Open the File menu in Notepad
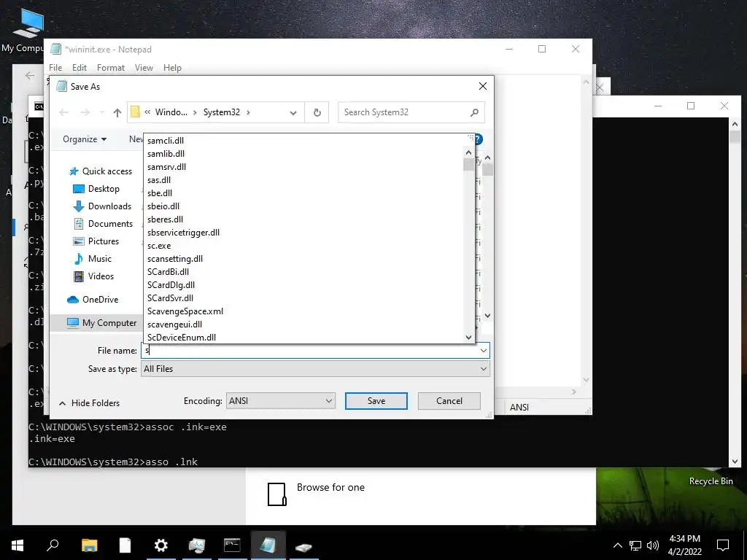The width and height of the screenshot is (747, 560). [x=55, y=68]
